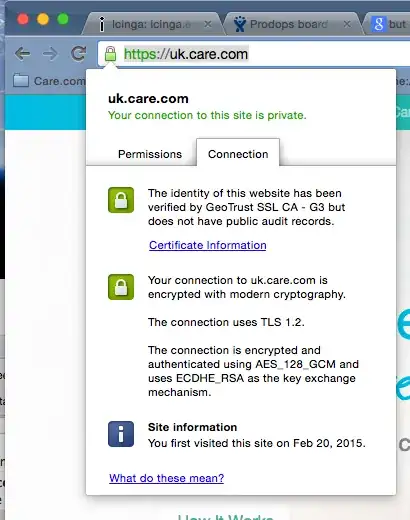Click the encrypted connection padlock icon
Screen dimensions: 410x520
pyautogui.click(x=121, y=287)
